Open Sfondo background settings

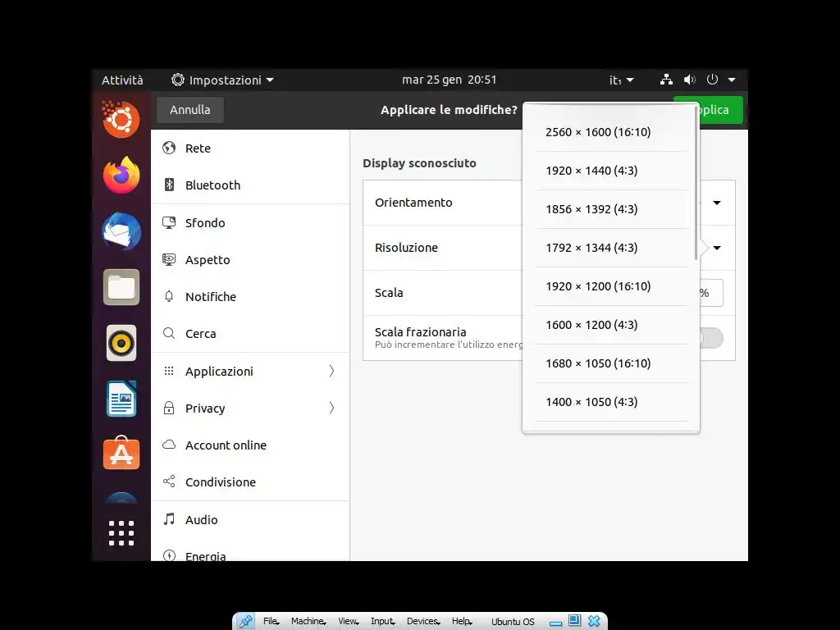(250, 223)
